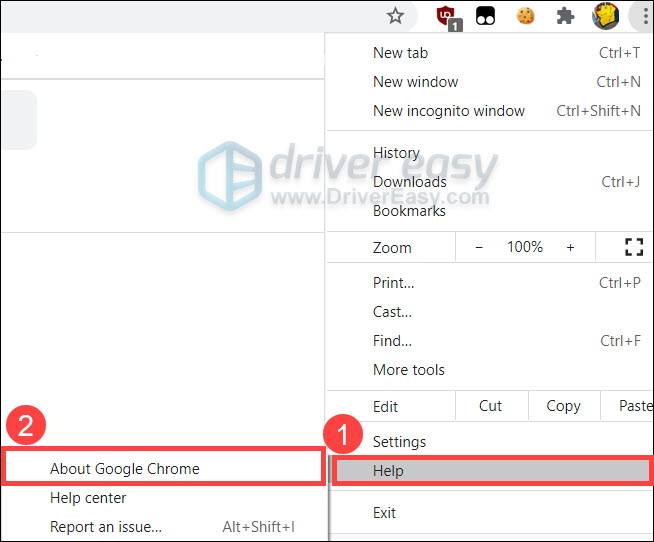
Task: Open the cookie extension icon
Action: [x=525, y=16]
